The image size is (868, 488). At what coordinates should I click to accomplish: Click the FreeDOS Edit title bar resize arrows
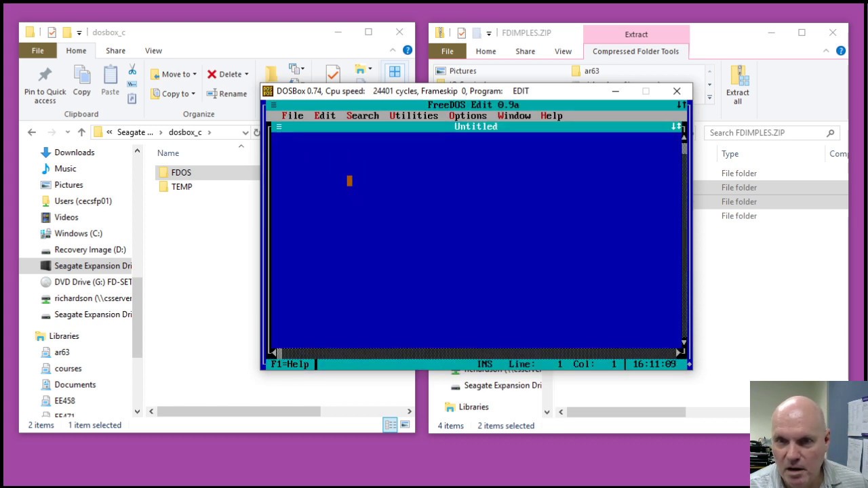pos(680,105)
